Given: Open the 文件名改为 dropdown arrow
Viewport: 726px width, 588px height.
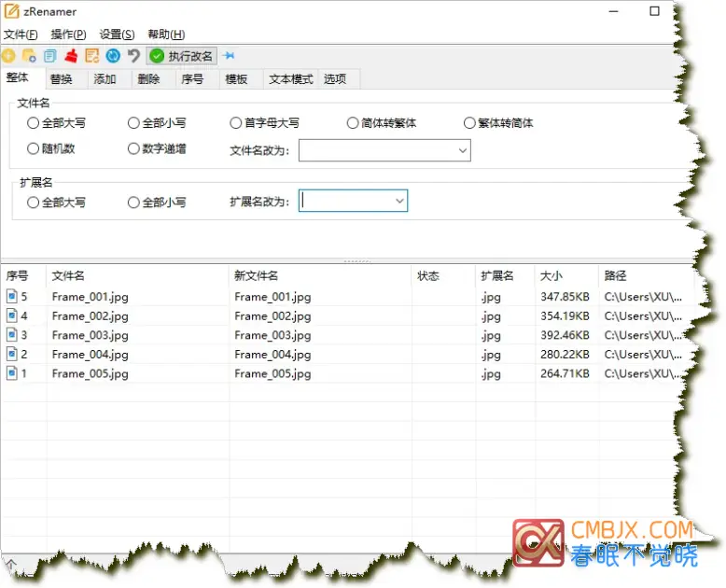Looking at the screenshot, I should (x=462, y=150).
